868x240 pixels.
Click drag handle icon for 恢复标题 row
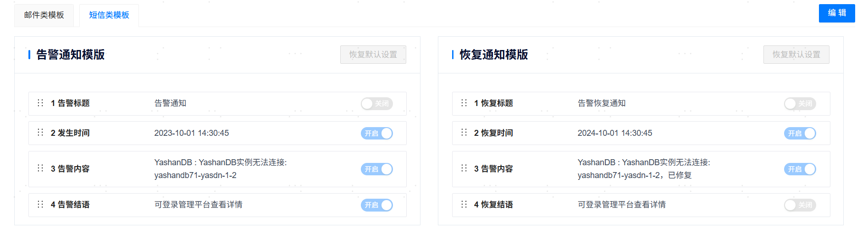click(464, 103)
